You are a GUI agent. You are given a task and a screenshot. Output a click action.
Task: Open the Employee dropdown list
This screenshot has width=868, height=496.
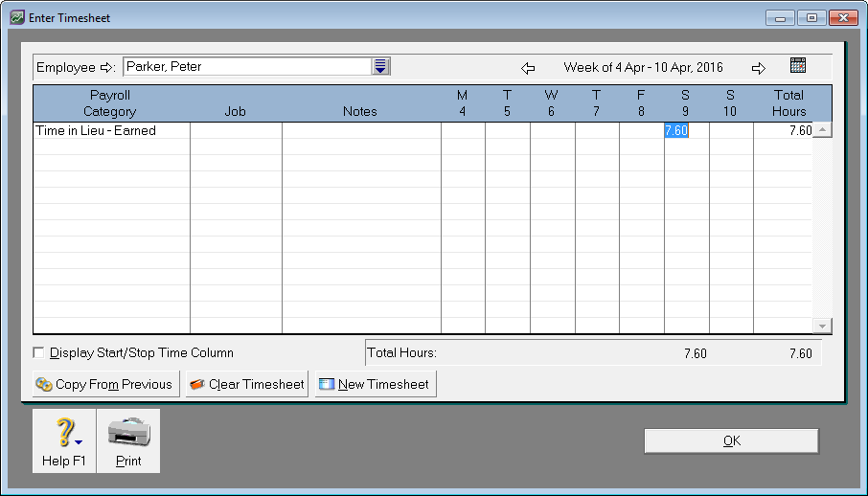pos(380,66)
